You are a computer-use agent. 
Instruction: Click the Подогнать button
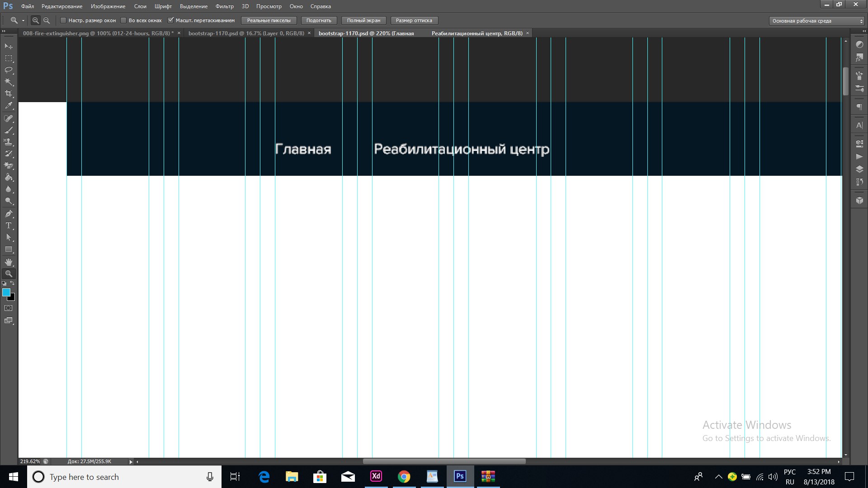pos(318,21)
